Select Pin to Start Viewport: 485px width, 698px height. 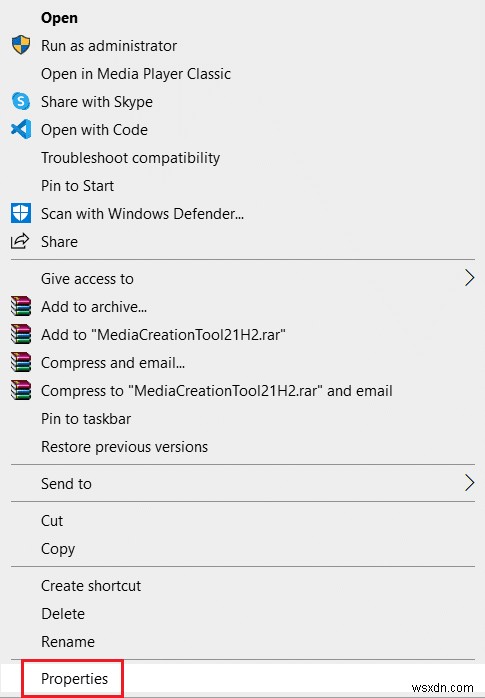[77, 186]
